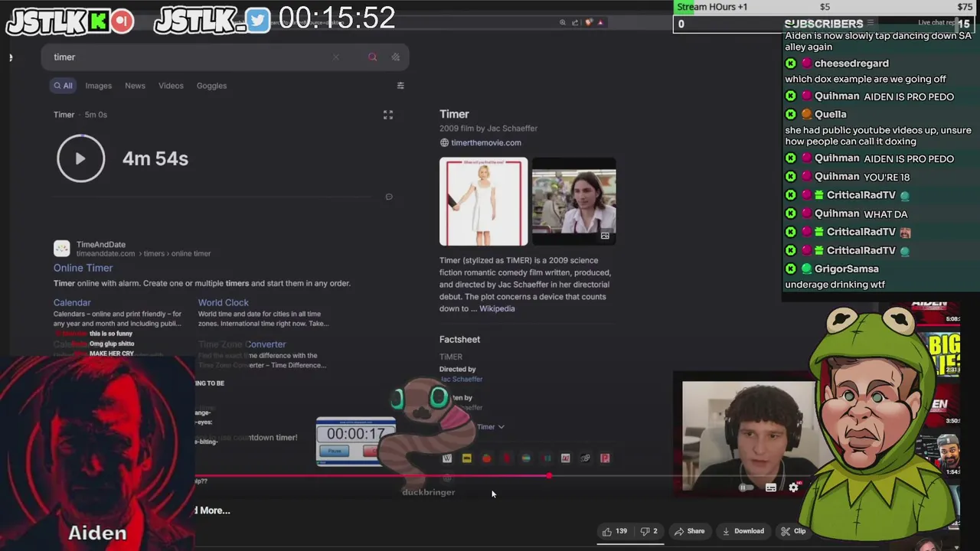Open the Rotten Tomatoes tomato icon
Viewport: 980px width, 551px height.
486,458
